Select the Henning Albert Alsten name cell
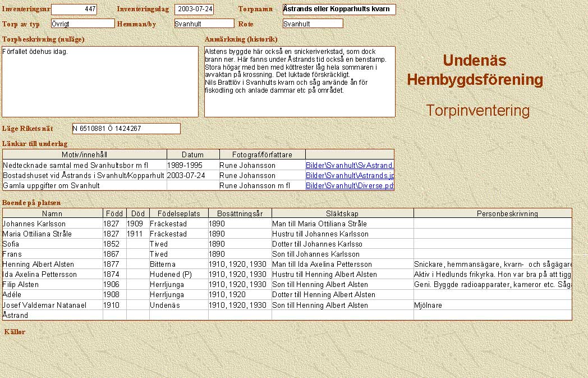The width and height of the screenshot is (588, 378). tap(52, 264)
